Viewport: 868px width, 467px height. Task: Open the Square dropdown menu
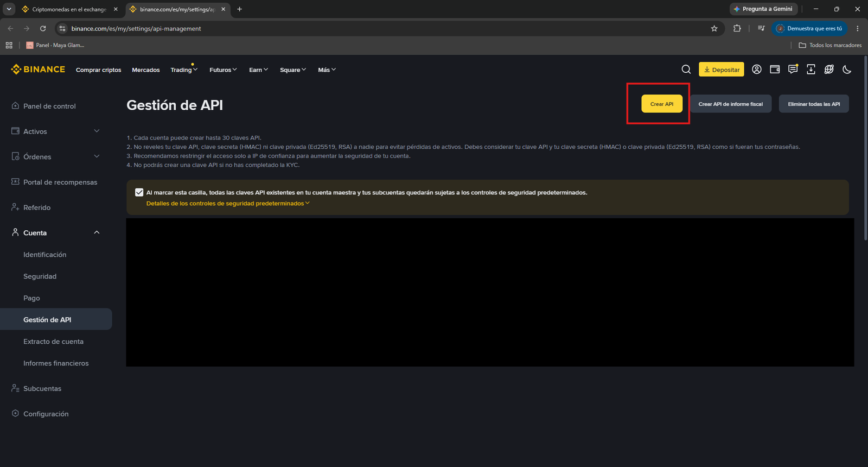(x=293, y=70)
